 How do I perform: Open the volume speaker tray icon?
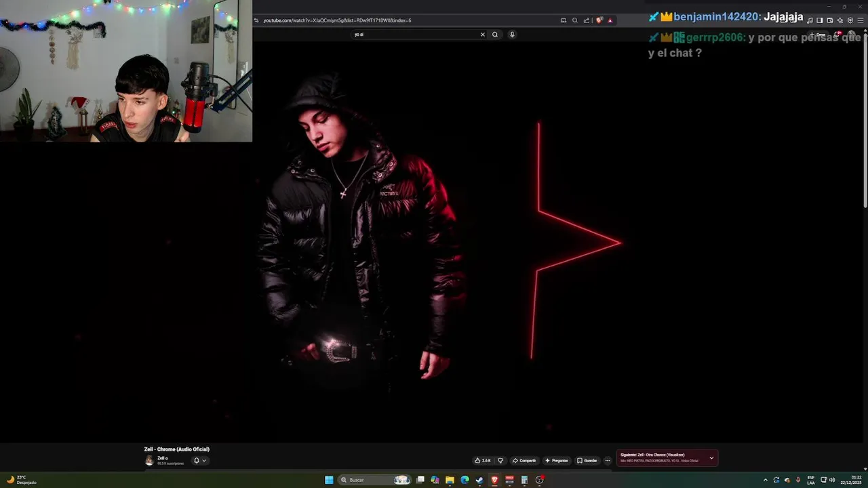[833, 480]
